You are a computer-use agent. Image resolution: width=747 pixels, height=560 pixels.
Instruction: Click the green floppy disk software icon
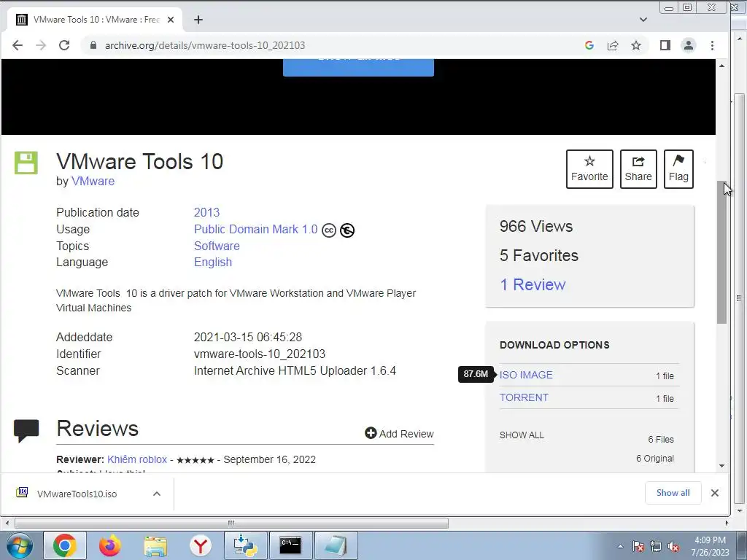[x=26, y=163]
